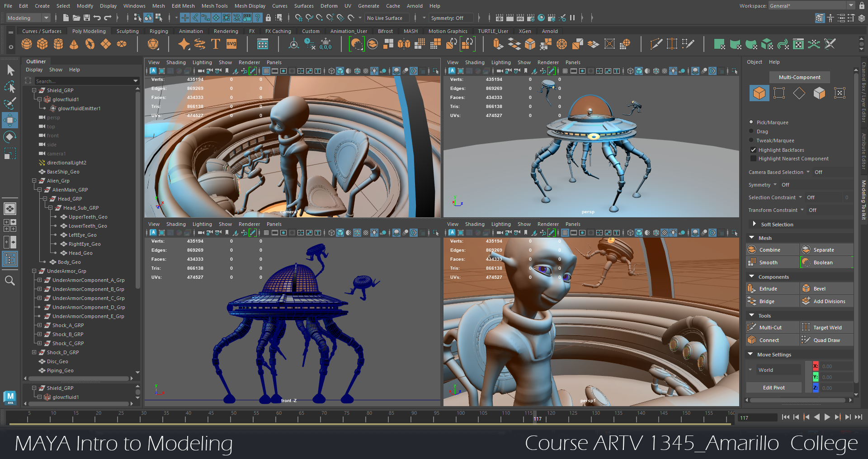Select face selection mode icon
868x459 pixels.
coord(819,93)
